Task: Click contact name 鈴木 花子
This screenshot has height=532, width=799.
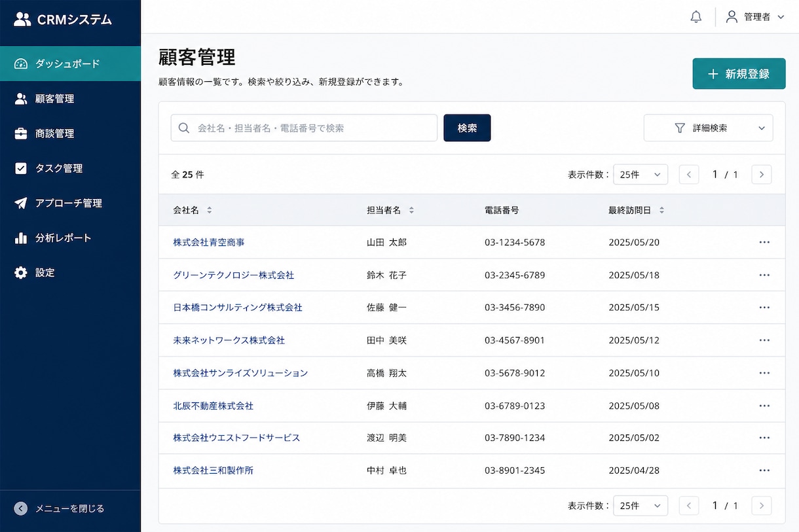Action: pyautogui.click(x=387, y=275)
